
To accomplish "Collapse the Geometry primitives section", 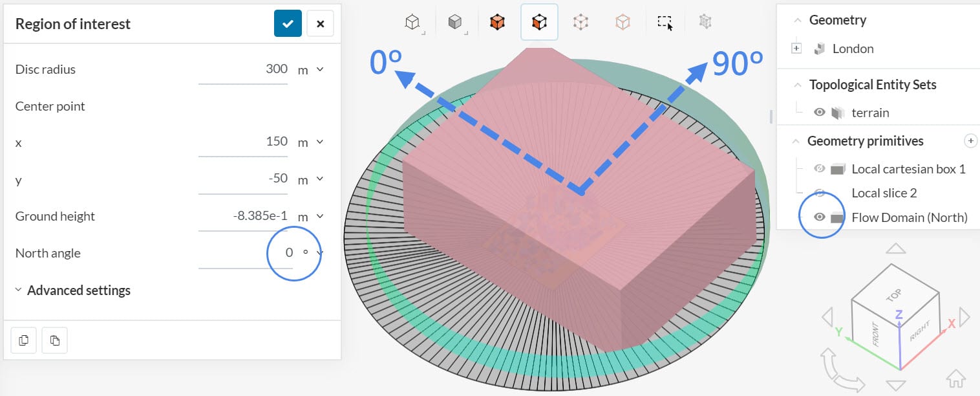I will pos(796,140).
